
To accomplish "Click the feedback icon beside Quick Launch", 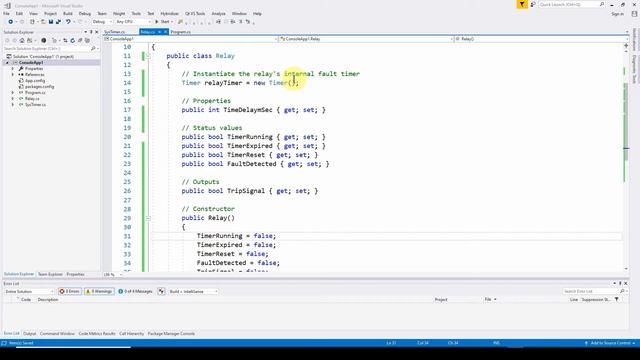I will point(533,4).
